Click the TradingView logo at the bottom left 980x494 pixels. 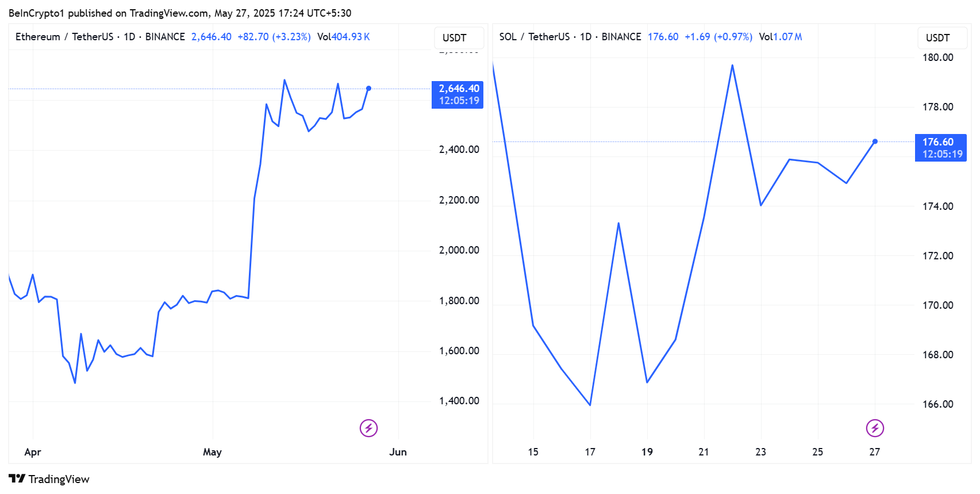pos(49,479)
